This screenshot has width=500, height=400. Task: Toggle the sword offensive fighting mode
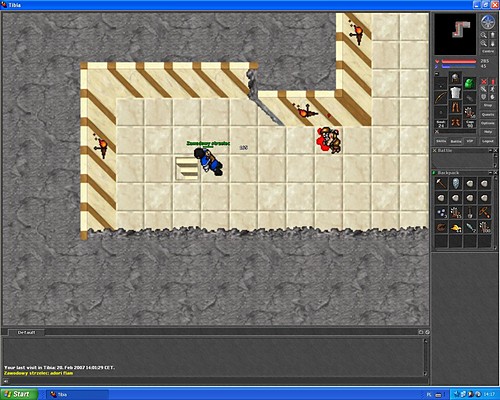click(x=484, y=89)
